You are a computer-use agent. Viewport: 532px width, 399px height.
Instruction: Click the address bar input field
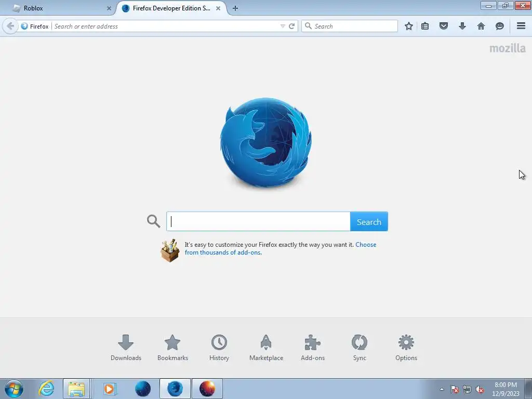[166, 26]
